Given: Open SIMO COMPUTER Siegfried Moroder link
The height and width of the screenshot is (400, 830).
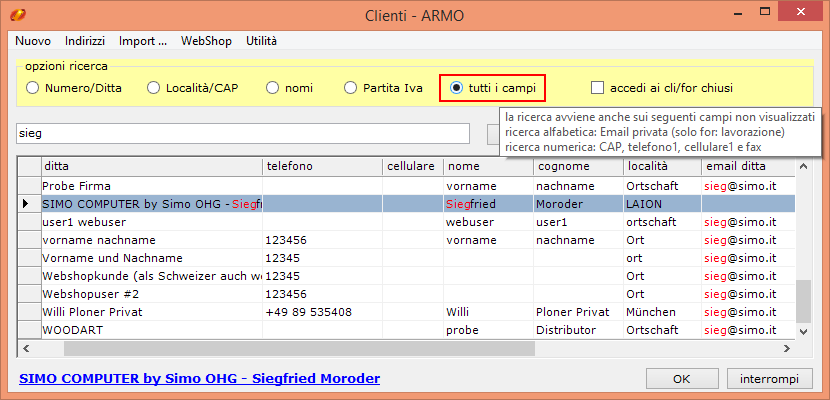Looking at the screenshot, I should [x=199, y=378].
